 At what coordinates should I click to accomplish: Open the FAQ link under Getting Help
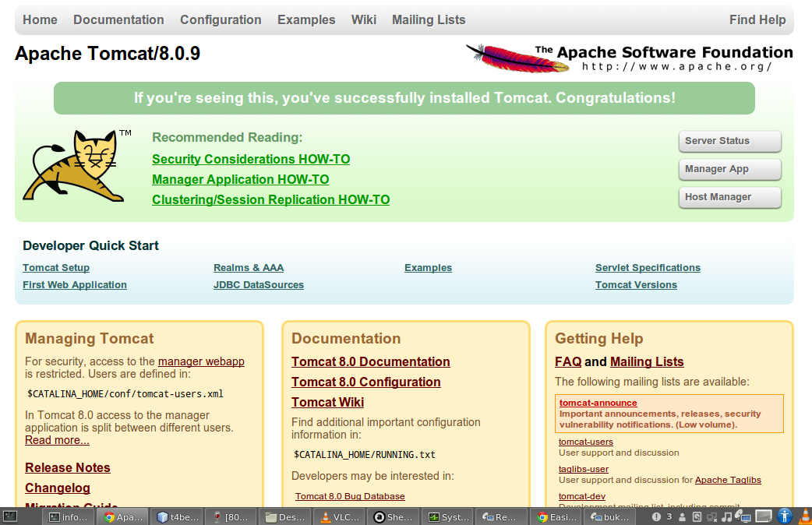coord(568,361)
